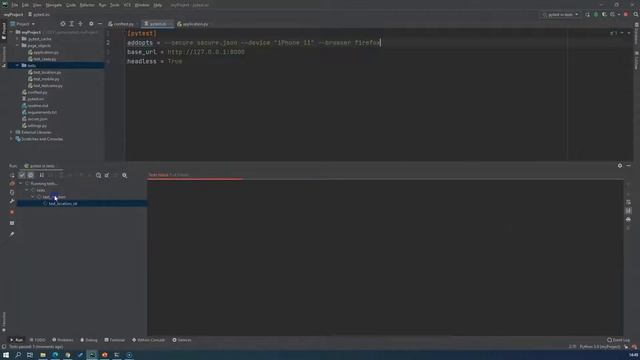
Task: Select settings.py in Project tree
Action: tap(34, 126)
